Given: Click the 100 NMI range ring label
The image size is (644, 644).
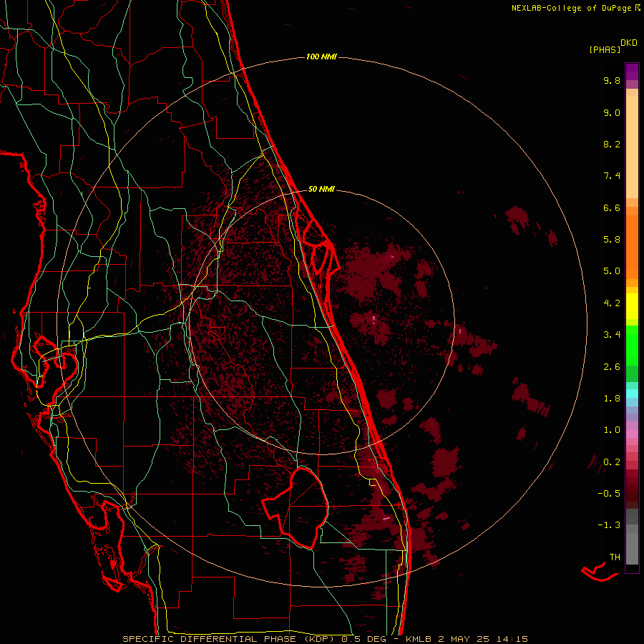Looking at the screenshot, I should click(x=321, y=57).
